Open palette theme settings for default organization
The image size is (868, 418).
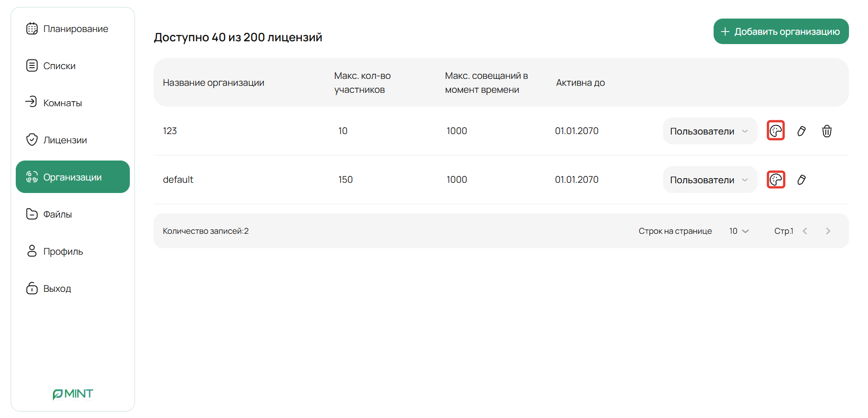(776, 180)
